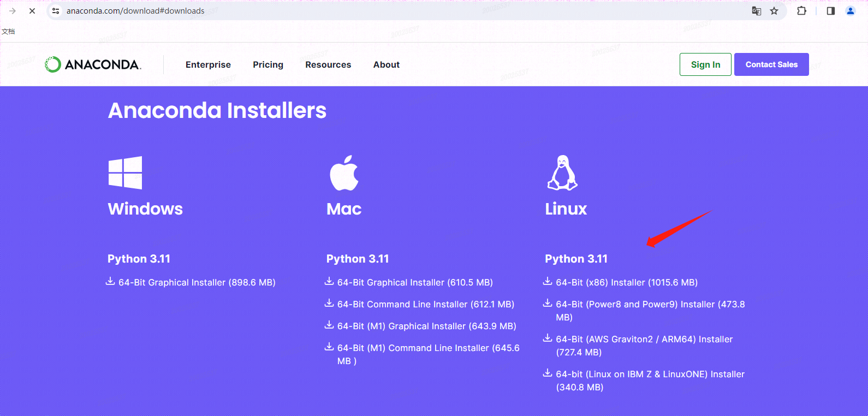Click the Windows heading text

pyautogui.click(x=145, y=209)
